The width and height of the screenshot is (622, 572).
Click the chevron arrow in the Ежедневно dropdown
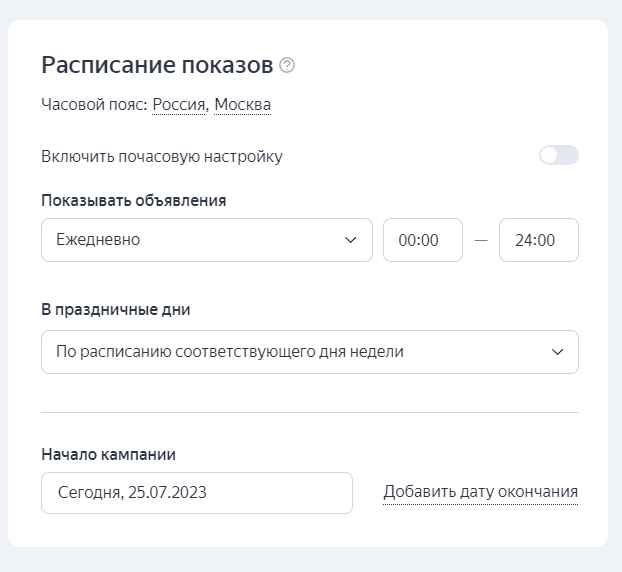(x=350, y=240)
